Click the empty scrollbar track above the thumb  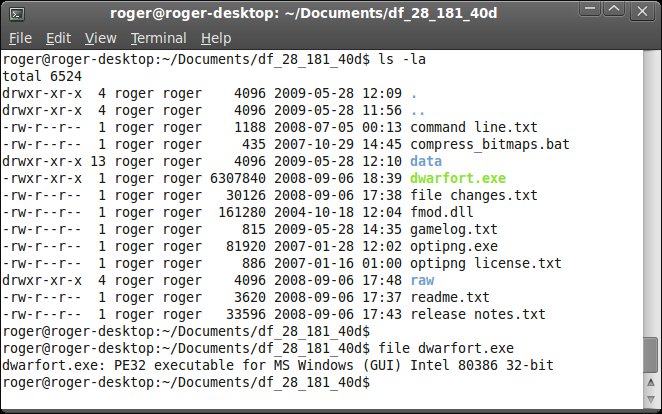coord(651,200)
